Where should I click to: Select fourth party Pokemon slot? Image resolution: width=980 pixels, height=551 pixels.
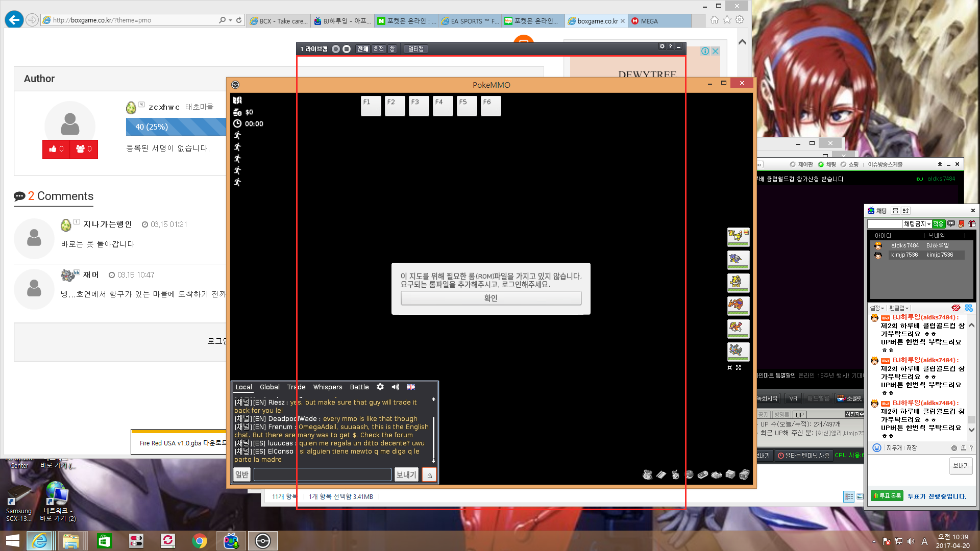coord(738,306)
